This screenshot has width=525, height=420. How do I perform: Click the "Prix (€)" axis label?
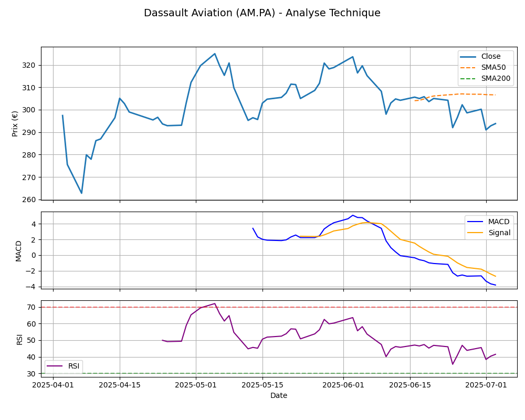[x=15, y=123]
